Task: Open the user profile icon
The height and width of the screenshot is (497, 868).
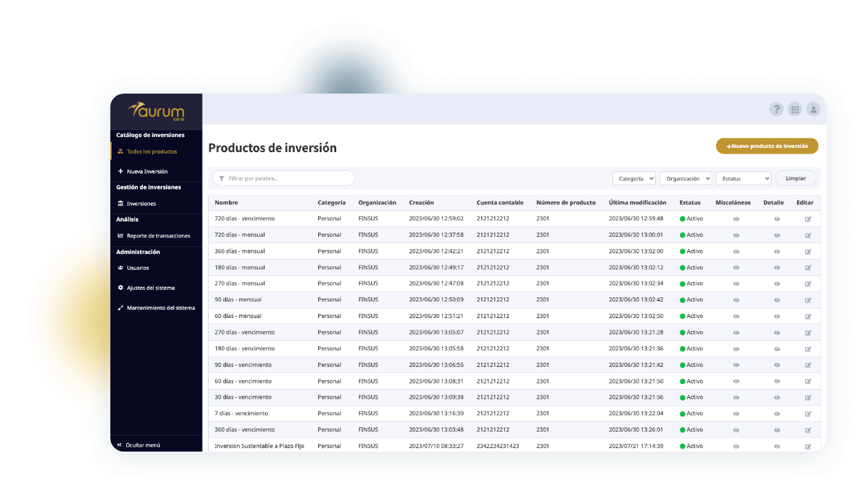Action: click(814, 109)
